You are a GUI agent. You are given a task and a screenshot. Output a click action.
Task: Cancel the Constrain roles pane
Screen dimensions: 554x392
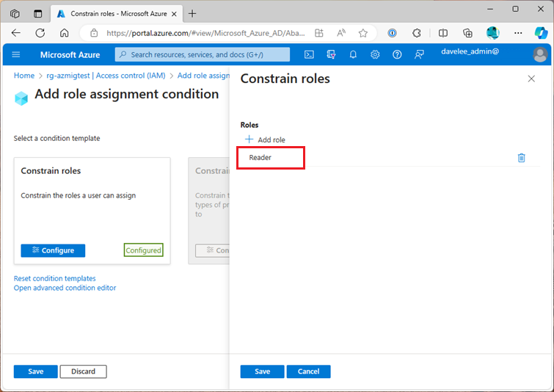[x=308, y=371]
